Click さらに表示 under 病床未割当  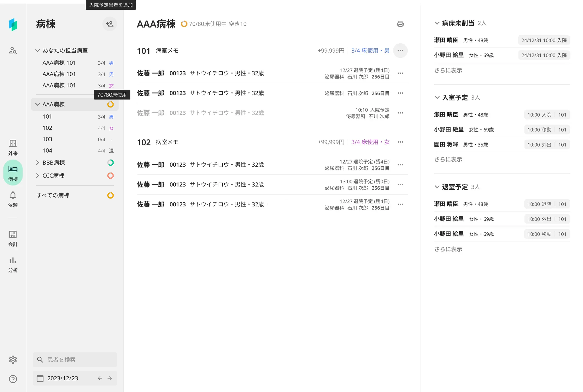click(448, 70)
